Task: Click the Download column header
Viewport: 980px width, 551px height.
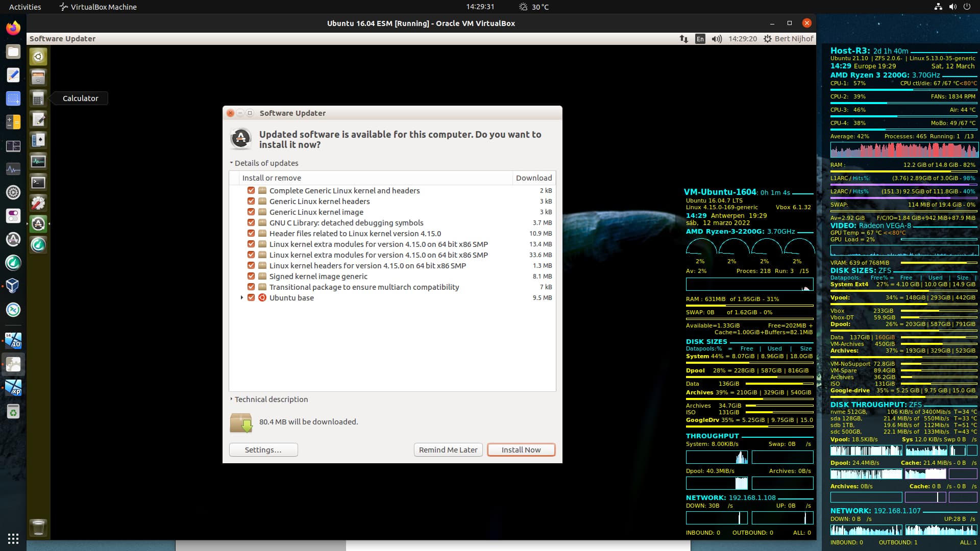Action: [534, 178]
